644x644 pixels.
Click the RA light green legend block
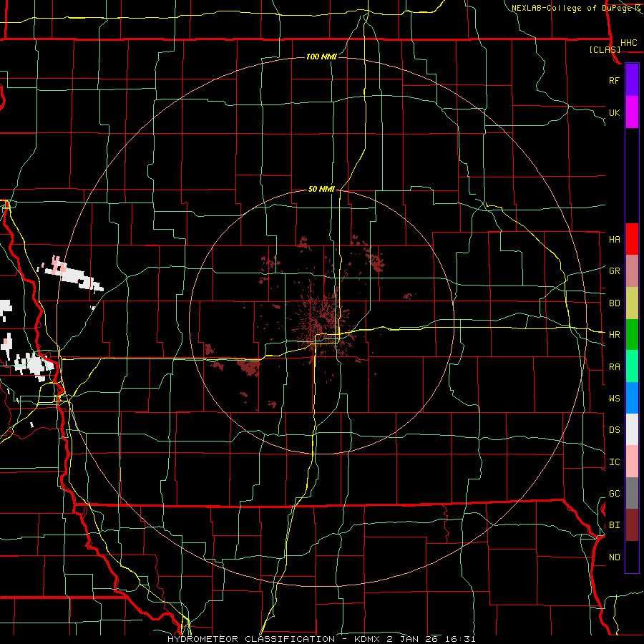[x=632, y=366]
